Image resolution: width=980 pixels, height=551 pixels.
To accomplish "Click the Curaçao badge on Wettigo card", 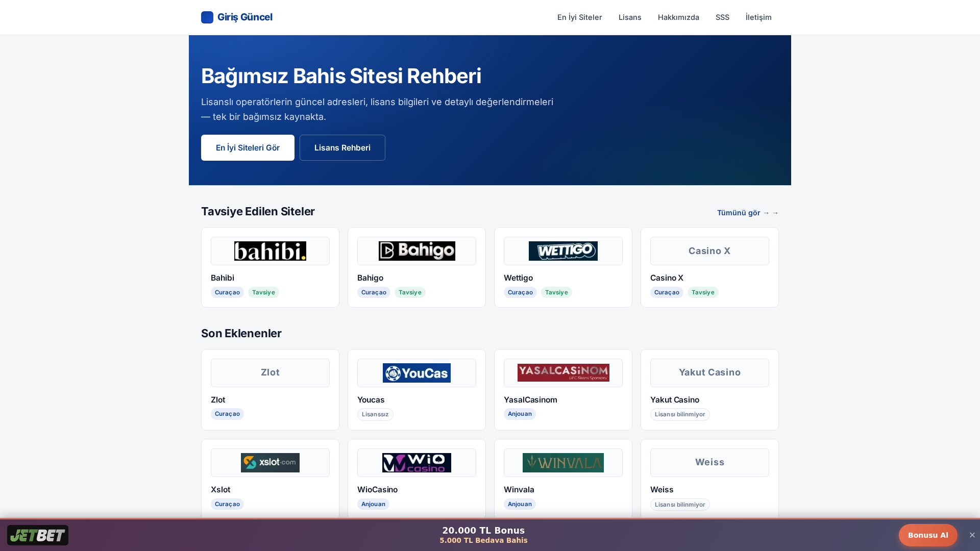I will [520, 292].
